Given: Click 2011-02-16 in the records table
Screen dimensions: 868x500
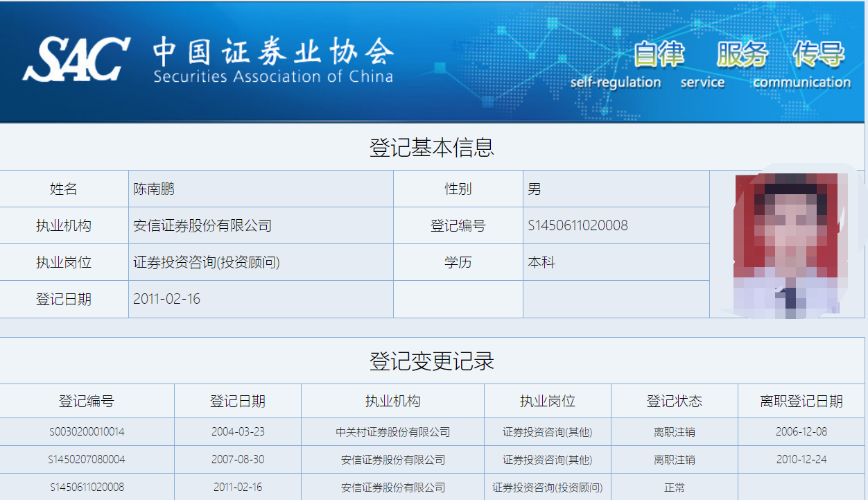Looking at the screenshot, I should click(x=238, y=487).
